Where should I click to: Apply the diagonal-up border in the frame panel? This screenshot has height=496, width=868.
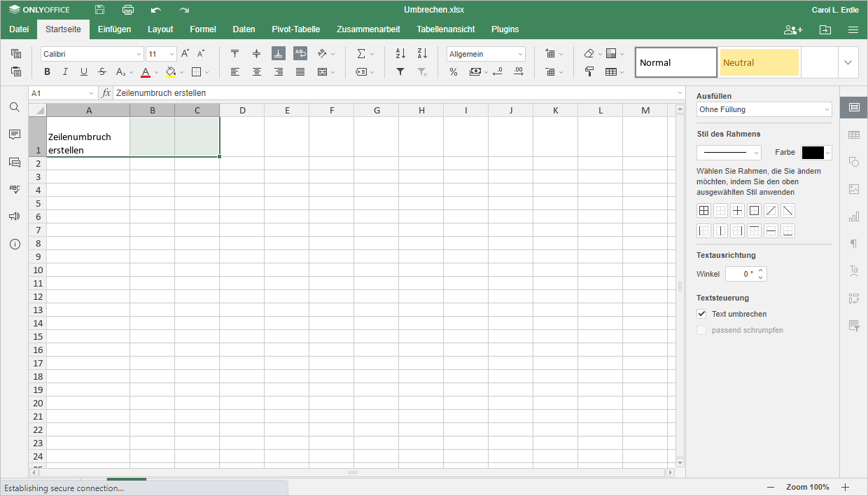(x=771, y=211)
